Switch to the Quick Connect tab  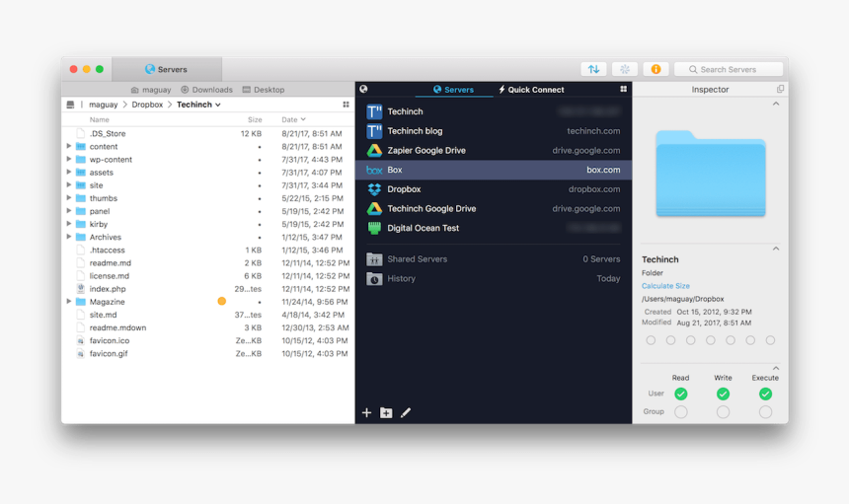531,90
